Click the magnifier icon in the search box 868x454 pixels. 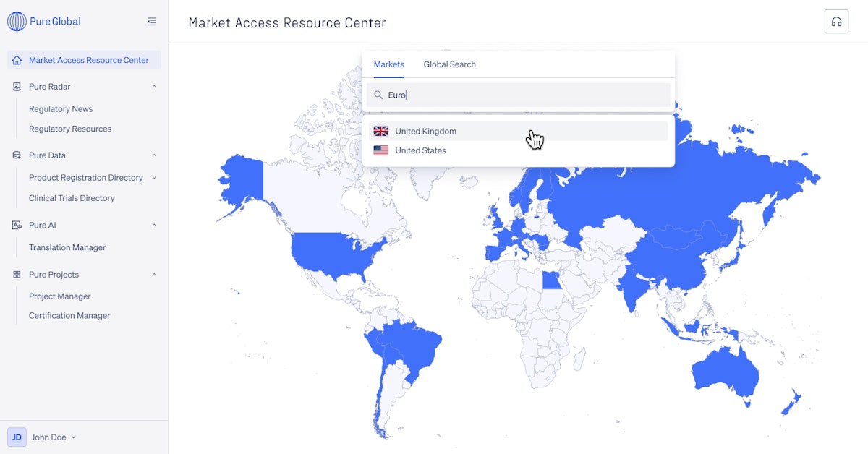click(x=378, y=95)
